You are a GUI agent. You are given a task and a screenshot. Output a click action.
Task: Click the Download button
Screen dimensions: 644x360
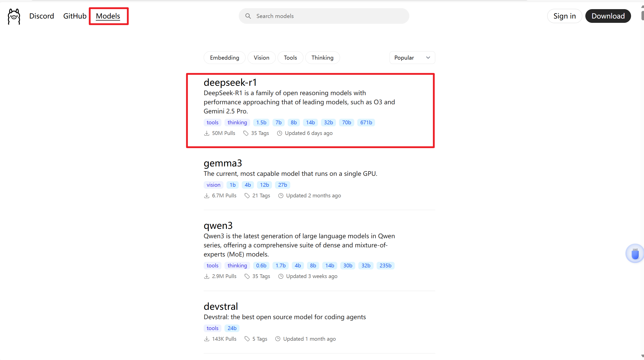click(608, 16)
